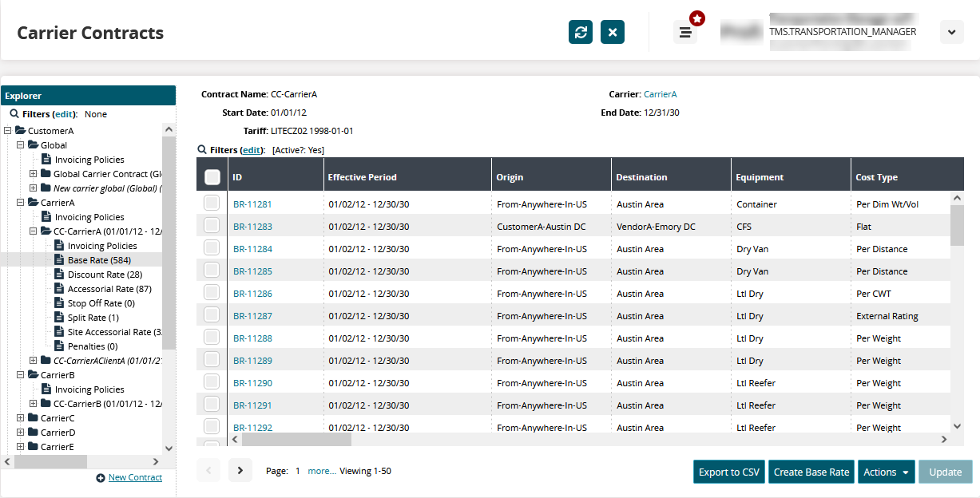Open the BR-11283 rate link
Screen dimensions: 980x498
(x=252, y=227)
